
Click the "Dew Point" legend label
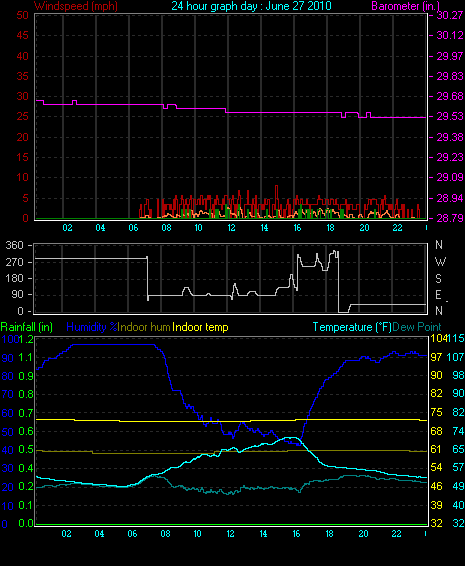417,327
